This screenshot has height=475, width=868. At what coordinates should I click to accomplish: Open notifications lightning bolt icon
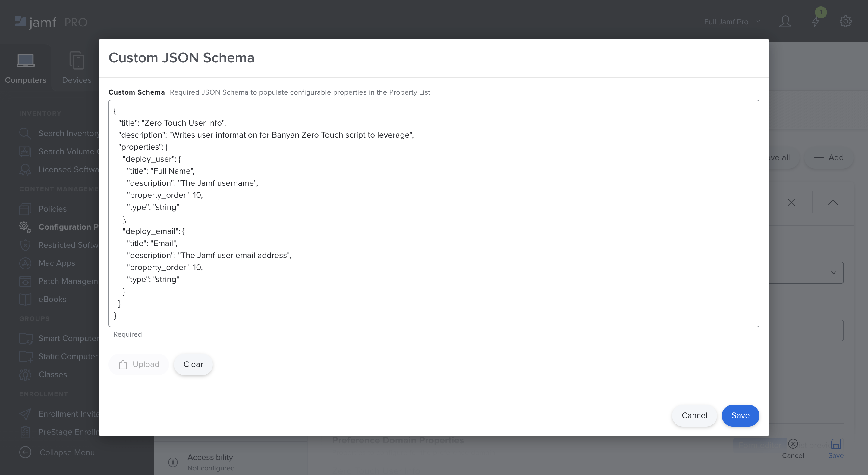pos(816,22)
